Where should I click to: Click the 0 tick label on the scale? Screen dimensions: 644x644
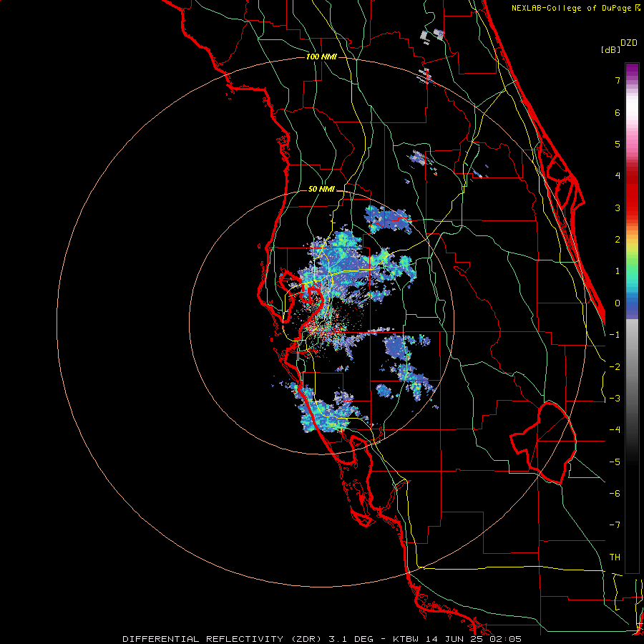[618, 303]
